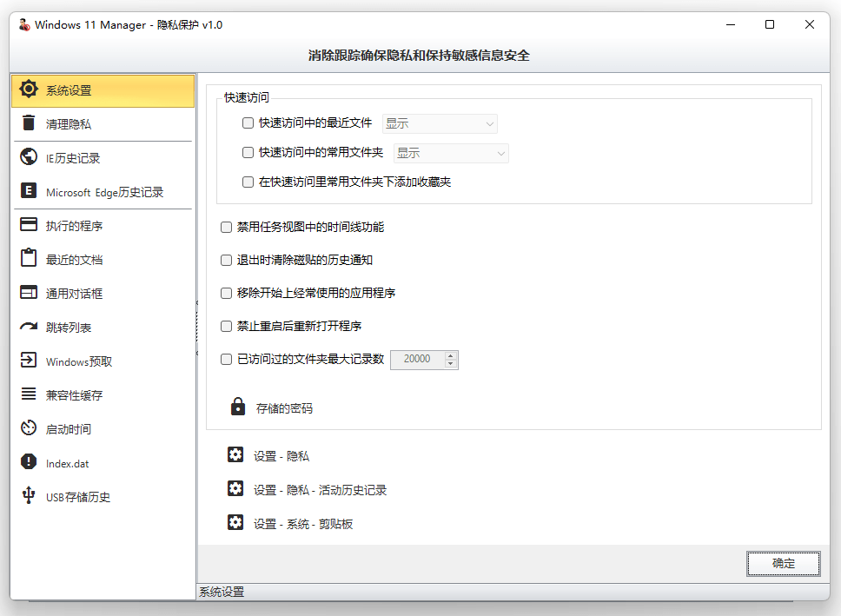
Task: Click the USB icon for USB存储历史
Action: [x=30, y=496]
